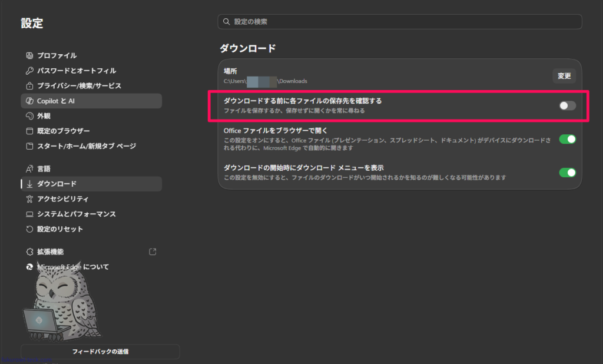This screenshot has height=364, width=603.
Task: Click the laptop icon beside システムとパフォーマンス
Action: (29, 214)
